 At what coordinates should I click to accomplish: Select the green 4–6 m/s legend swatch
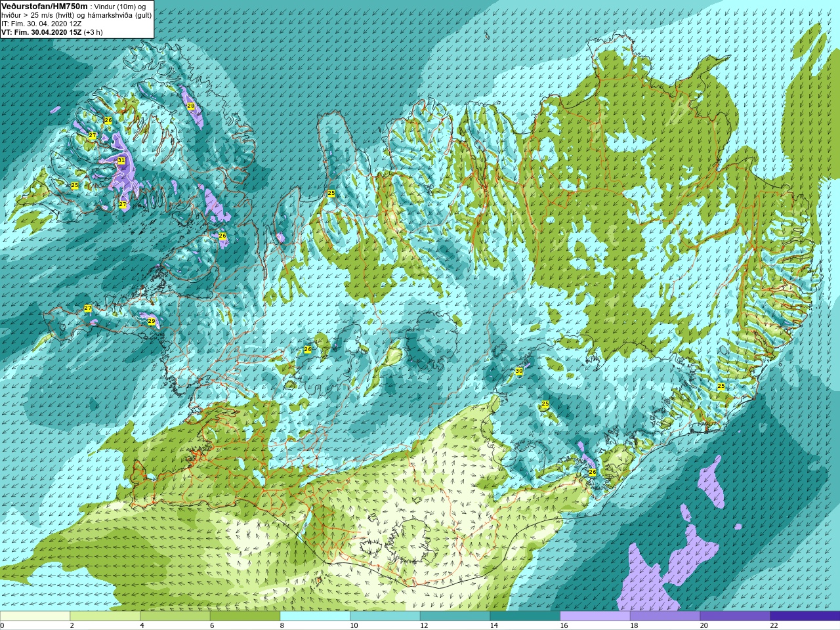click(x=175, y=616)
